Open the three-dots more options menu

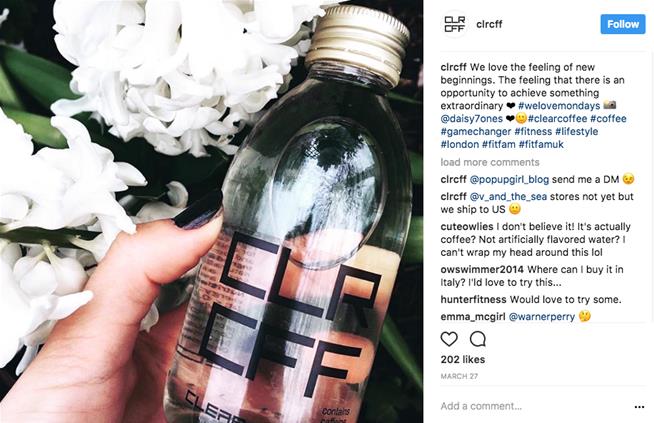[x=639, y=407]
